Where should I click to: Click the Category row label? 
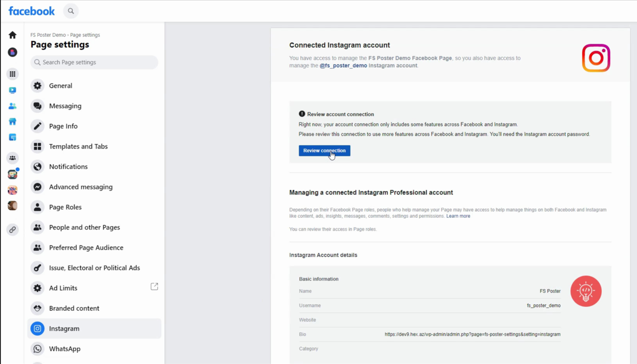(x=308, y=349)
